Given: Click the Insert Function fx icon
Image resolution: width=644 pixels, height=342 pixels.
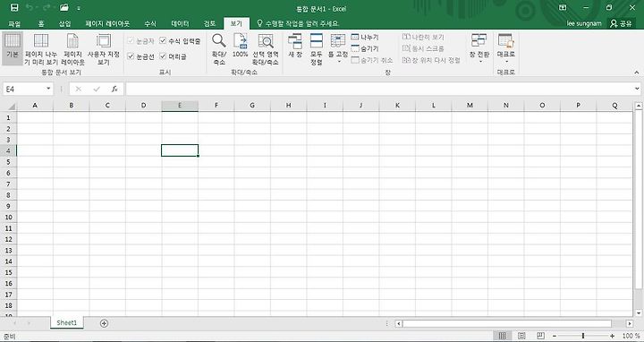Looking at the screenshot, I should (x=114, y=89).
